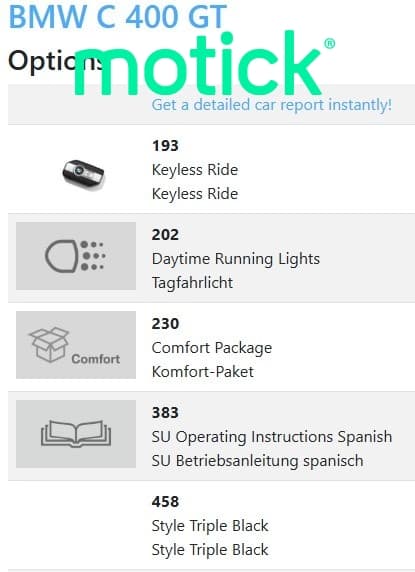Screen dimensions: 415x572
Task: Click the Komfort-Paket German label
Action: click(x=203, y=372)
